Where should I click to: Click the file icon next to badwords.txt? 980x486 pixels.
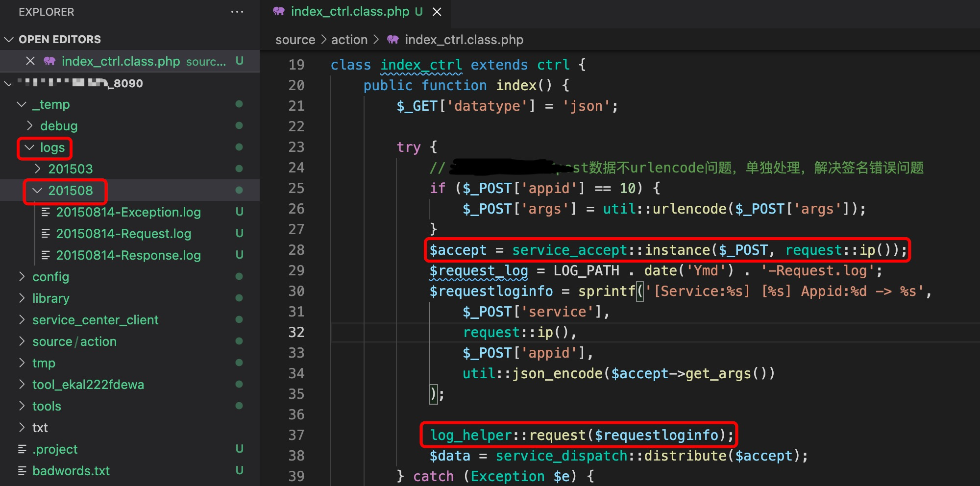coord(22,471)
